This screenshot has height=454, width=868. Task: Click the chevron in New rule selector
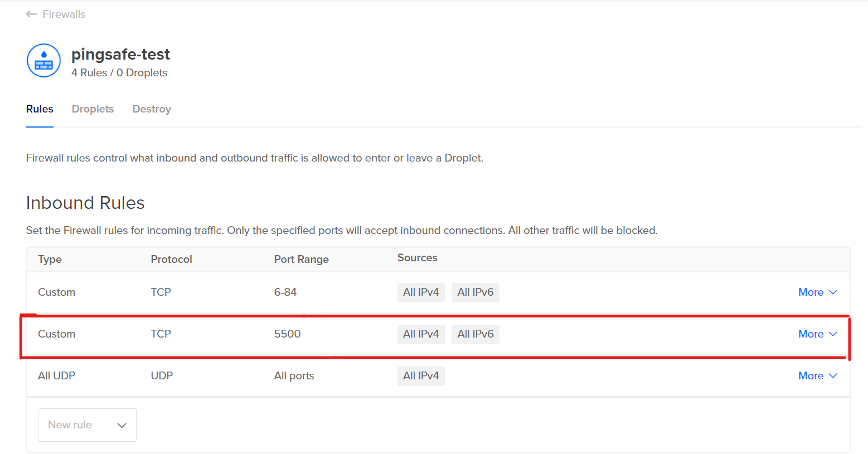pyautogui.click(x=122, y=426)
